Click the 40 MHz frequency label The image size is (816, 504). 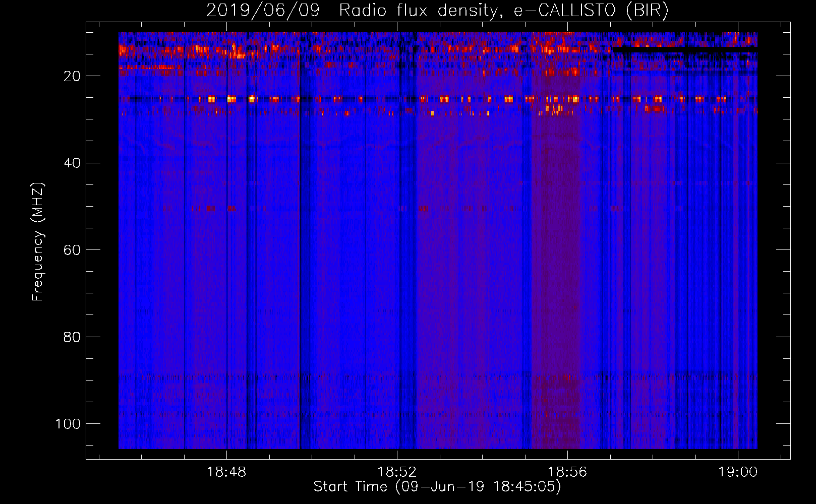(x=72, y=163)
